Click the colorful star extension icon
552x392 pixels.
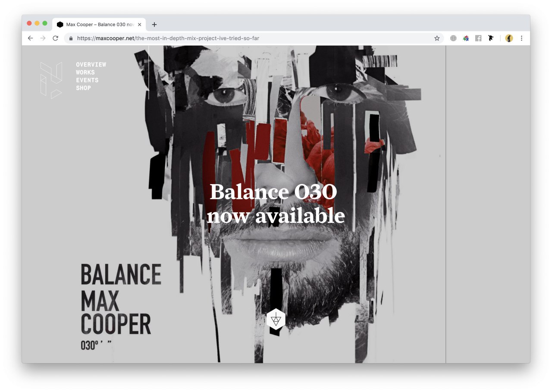[466, 38]
